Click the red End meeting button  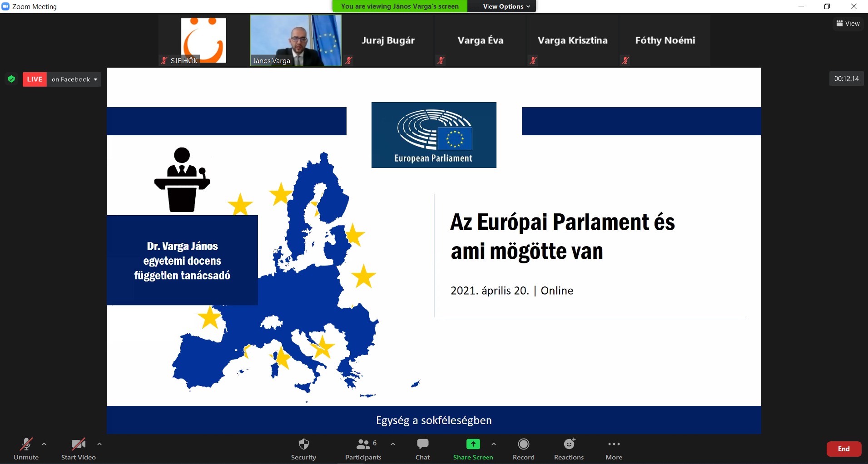(x=843, y=449)
